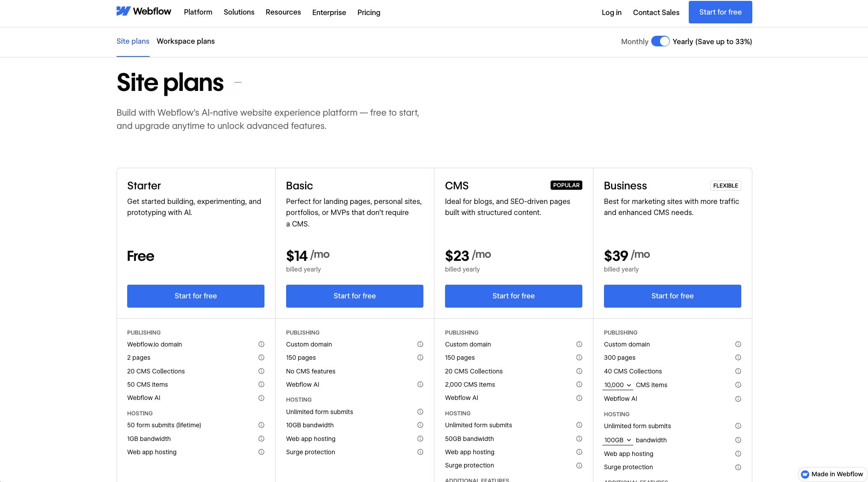Viewport: 868px width, 482px height.
Task: Select the Yearly (Save up to 33%) label
Action: 712,41
